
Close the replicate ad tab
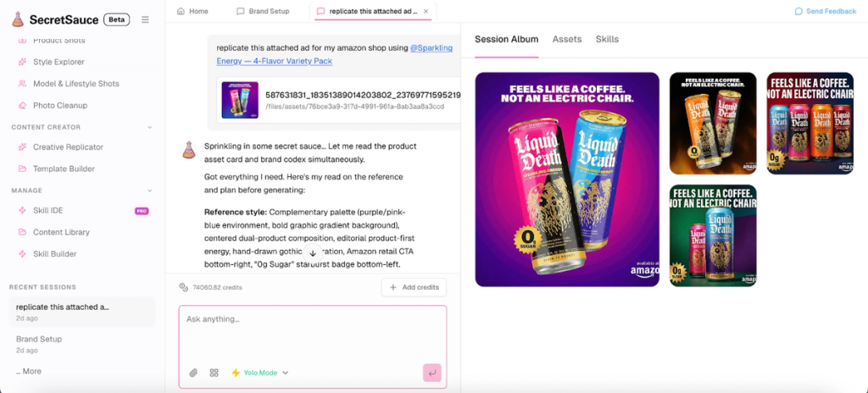pyautogui.click(x=426, y=11)
